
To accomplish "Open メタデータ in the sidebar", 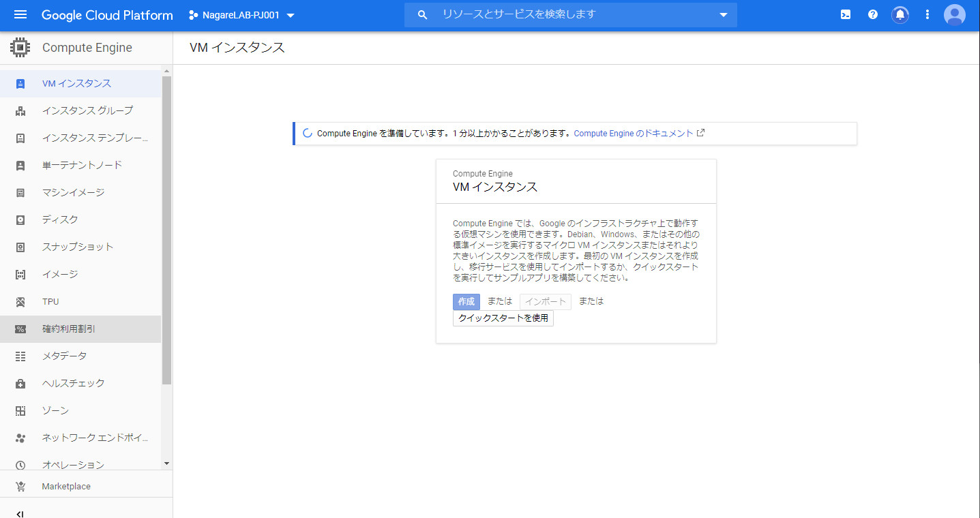I will click(80, 356).
